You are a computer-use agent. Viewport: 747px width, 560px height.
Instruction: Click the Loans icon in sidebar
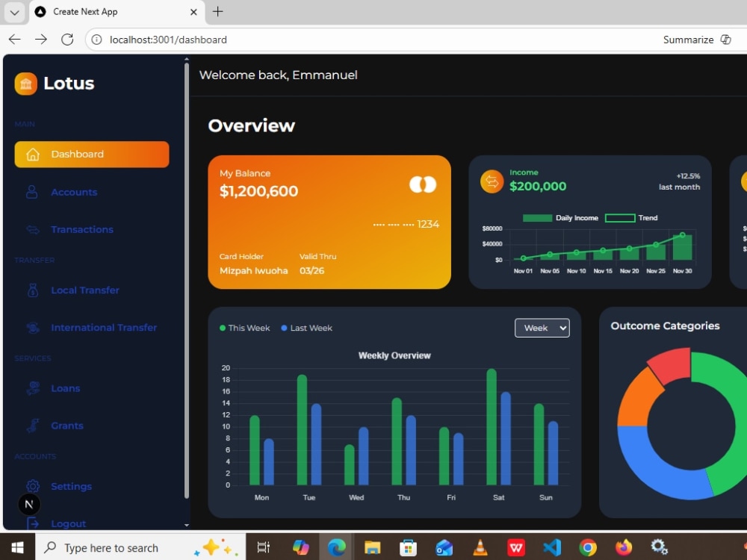[33, 388]
